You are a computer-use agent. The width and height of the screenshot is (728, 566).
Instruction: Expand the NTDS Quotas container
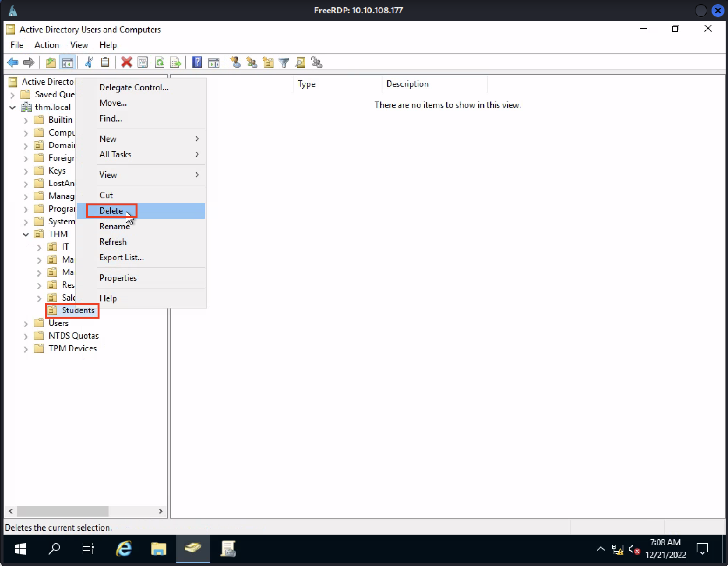coord(25,336)
